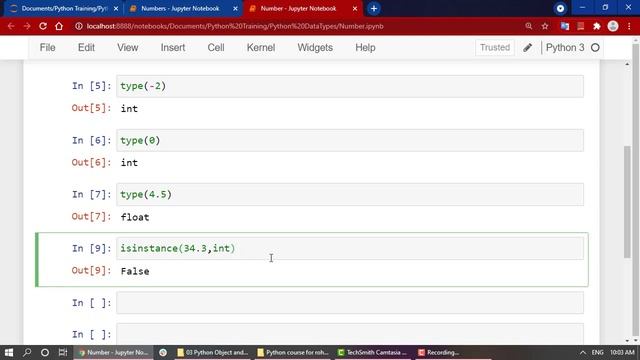Open Cortana from the taskbar circle icon
Viewport: 640px width, 360px height.
pos(45,352)
